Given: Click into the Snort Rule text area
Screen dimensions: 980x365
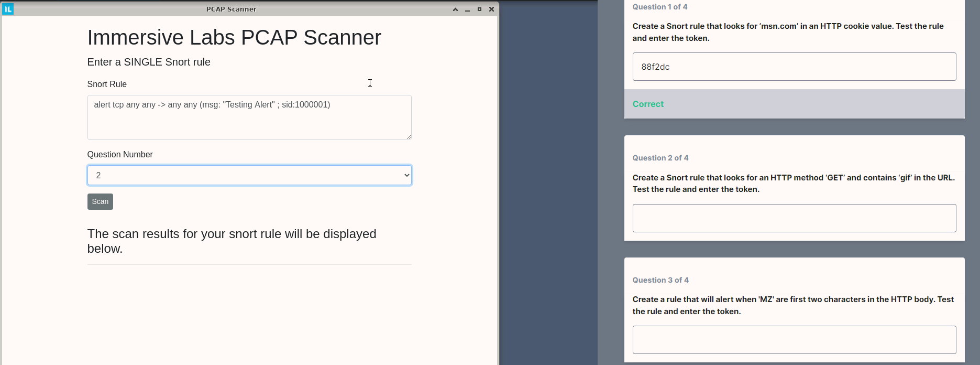Looking at the screenshot, I should (249, 117).
